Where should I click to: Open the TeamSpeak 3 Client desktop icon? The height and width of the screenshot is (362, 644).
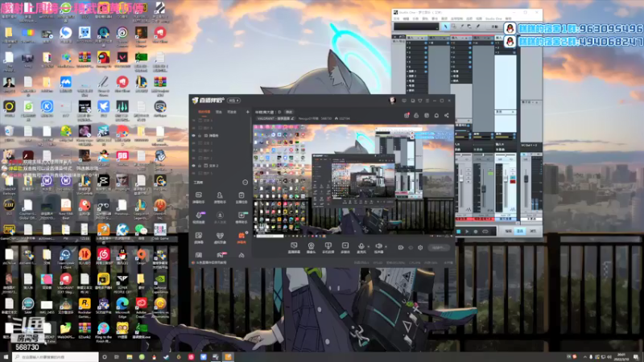click(x=66, y=257)
